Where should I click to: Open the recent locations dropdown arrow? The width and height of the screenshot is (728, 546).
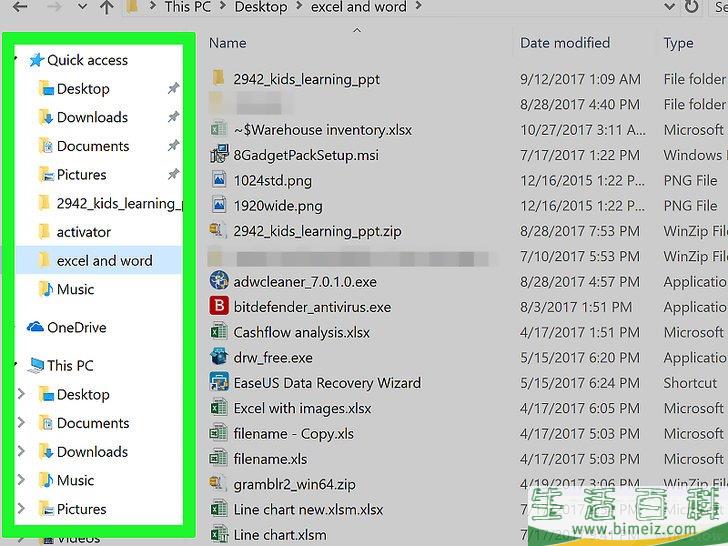pyautogui.click(x=82, y=7)
